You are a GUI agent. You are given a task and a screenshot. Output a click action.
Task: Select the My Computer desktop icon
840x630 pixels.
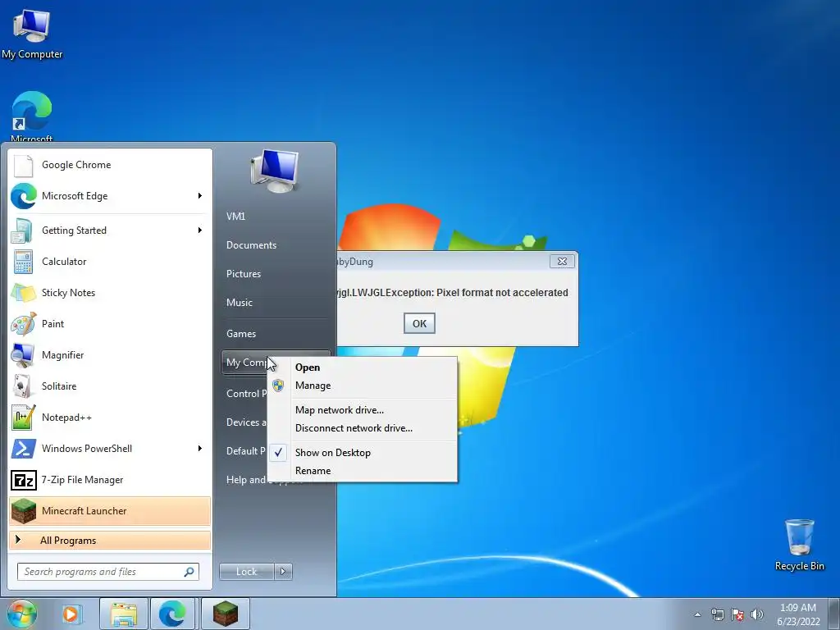pos(32,33)
